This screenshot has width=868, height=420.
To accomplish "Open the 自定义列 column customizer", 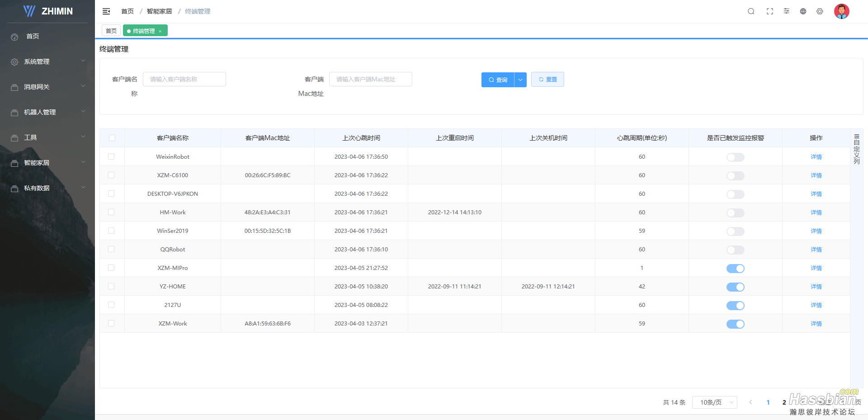I will click(856, 149).
